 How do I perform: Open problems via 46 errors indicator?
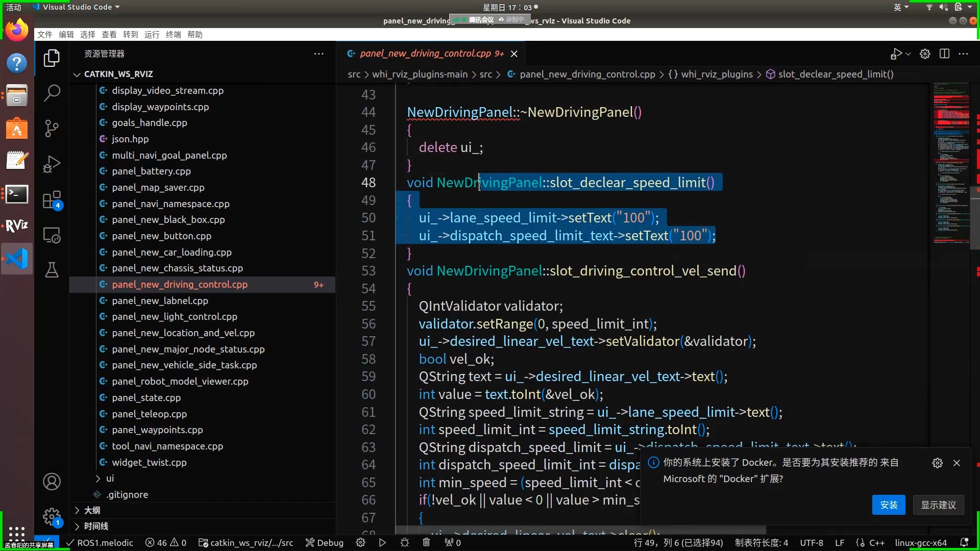point(166,543)
